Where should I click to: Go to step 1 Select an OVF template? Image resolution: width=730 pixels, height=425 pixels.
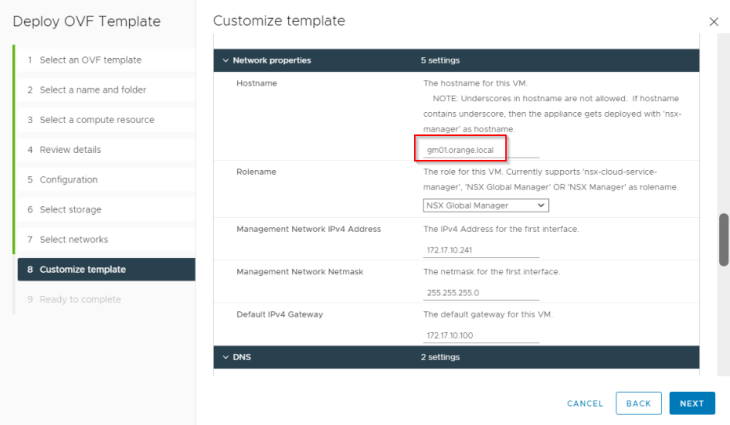click(x=106, y=60)
